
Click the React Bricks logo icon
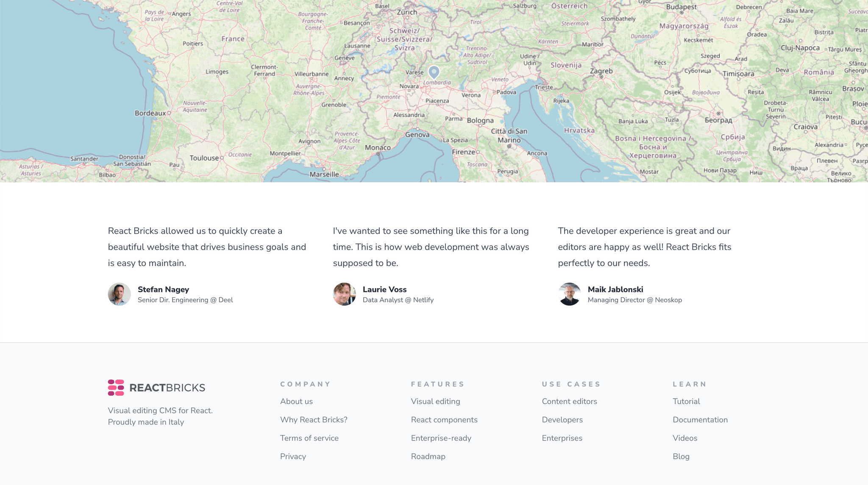tap(115, 386)
